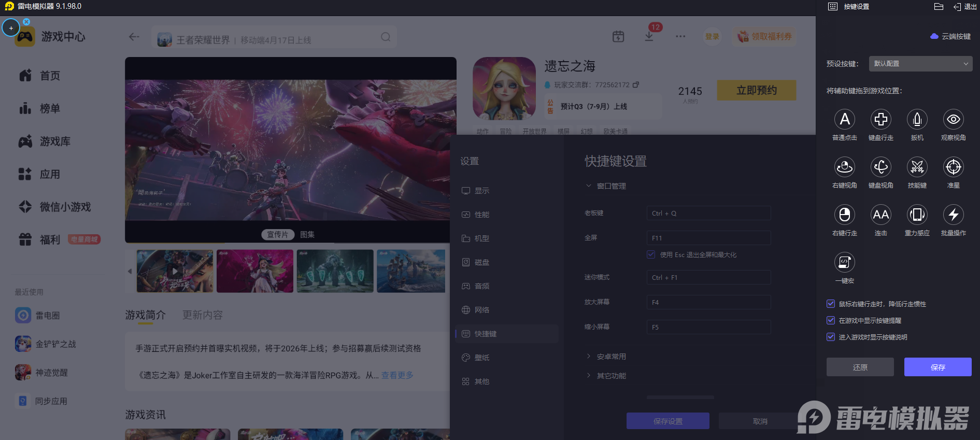
Task: Expand the 安卓常用 section
Action: coord(611,357)
